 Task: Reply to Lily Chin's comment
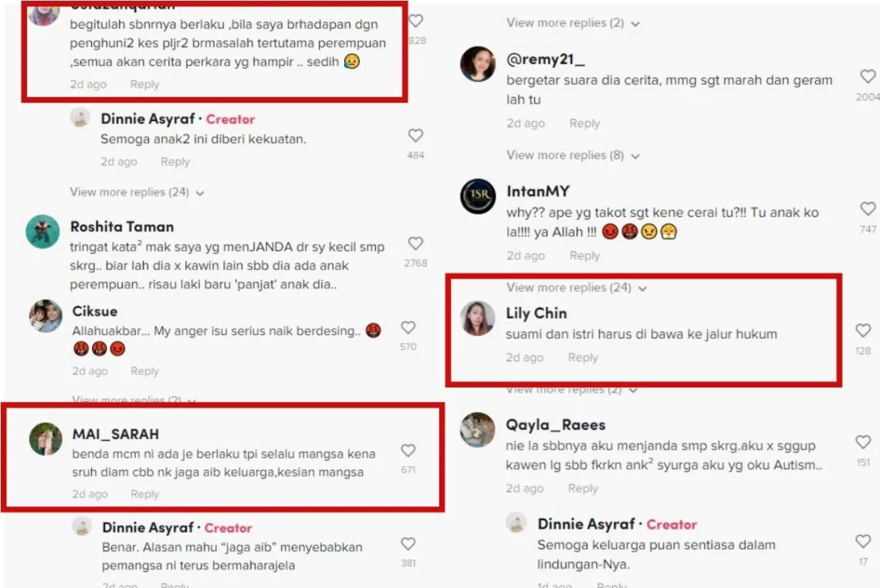pos(583,357)
